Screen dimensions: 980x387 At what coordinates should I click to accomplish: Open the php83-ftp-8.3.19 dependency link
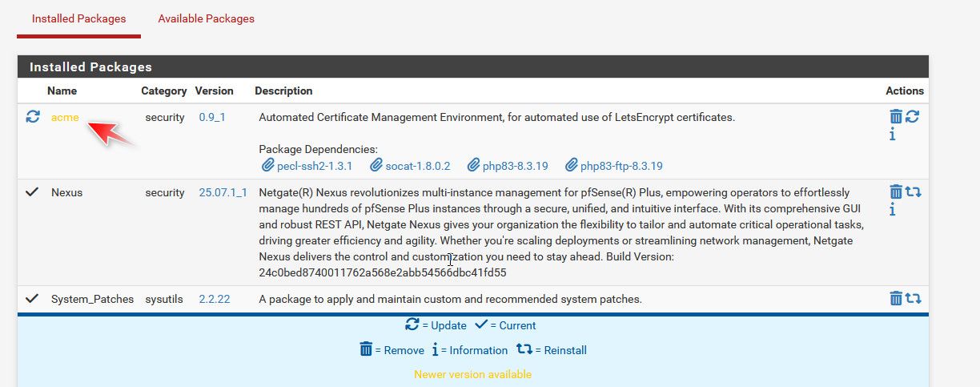(x=621, y=166)
